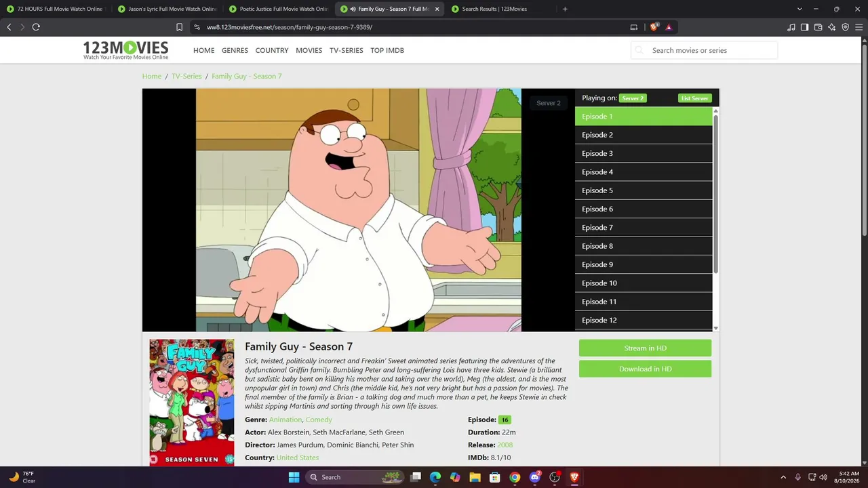Open the Leo AI sparkle icon

pyautogui.click(x=831, y=27)
